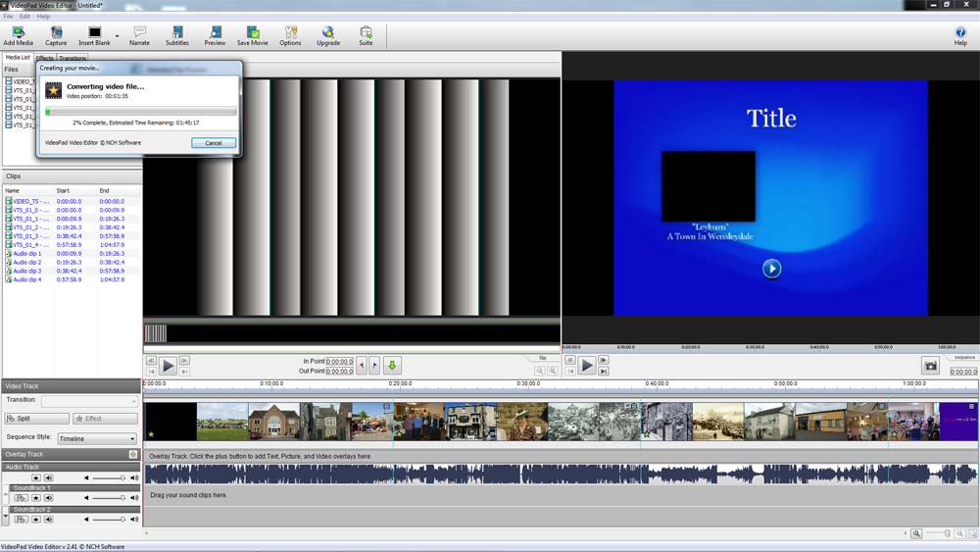Set in point with red flag
This screenshot has width=980, height=552.
coord(362,366)
